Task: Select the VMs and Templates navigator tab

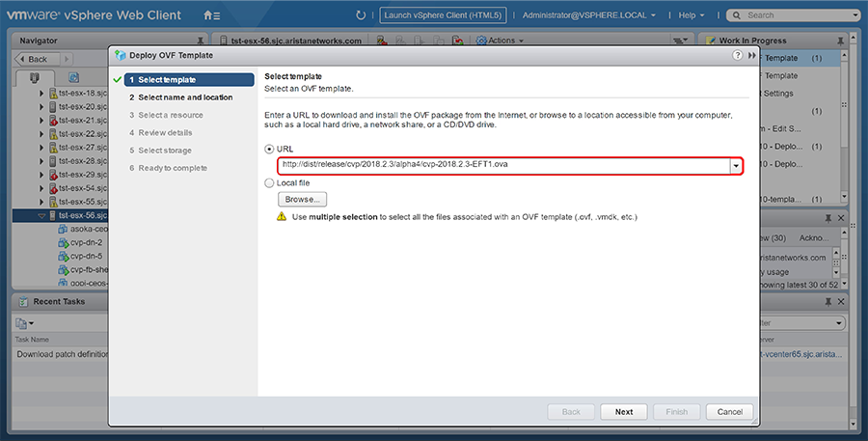Action: point(73,77)
